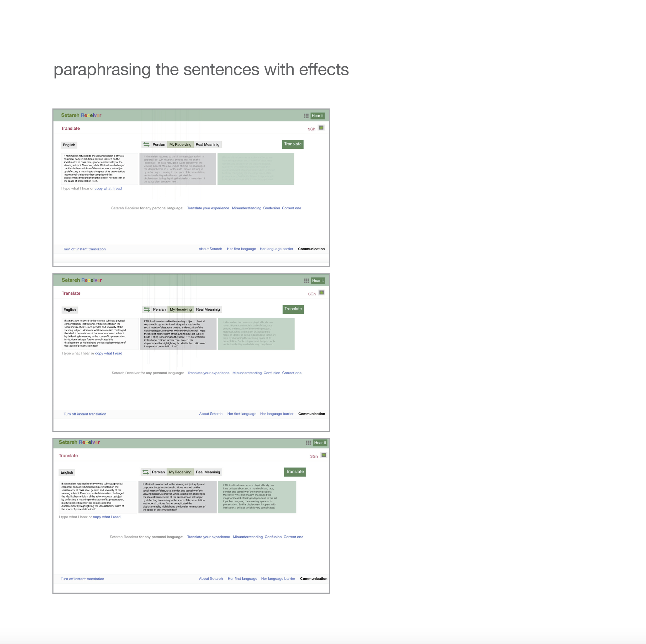
Task: Select the Persian tab in top panel
Action: point(159,144)
